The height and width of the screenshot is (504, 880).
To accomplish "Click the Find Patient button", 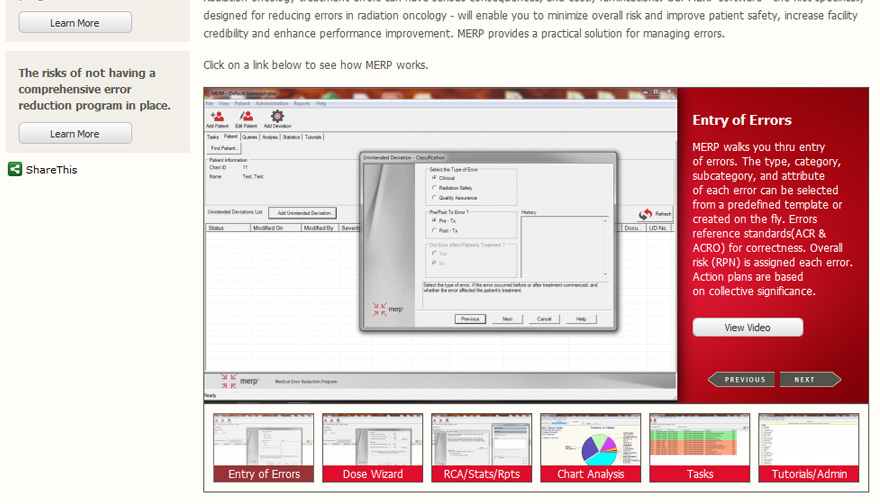I will pyautogui.click(x=224, y=148).
